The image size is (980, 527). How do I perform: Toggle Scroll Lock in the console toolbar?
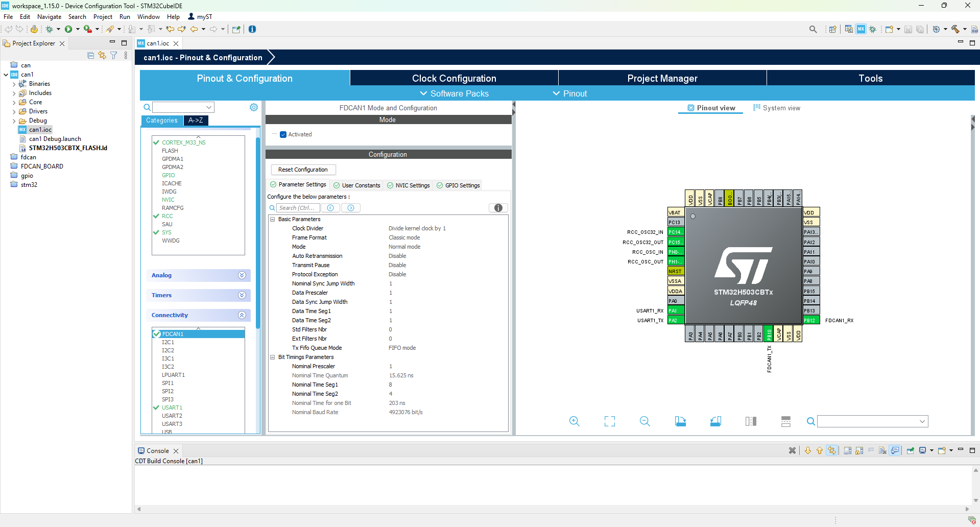tap(859, 450)
